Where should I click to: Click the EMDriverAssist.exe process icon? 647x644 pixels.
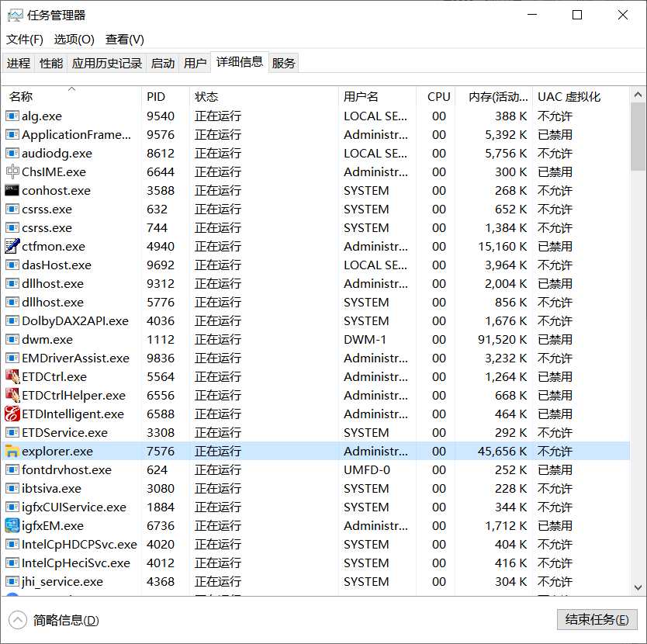click(12, 358)
